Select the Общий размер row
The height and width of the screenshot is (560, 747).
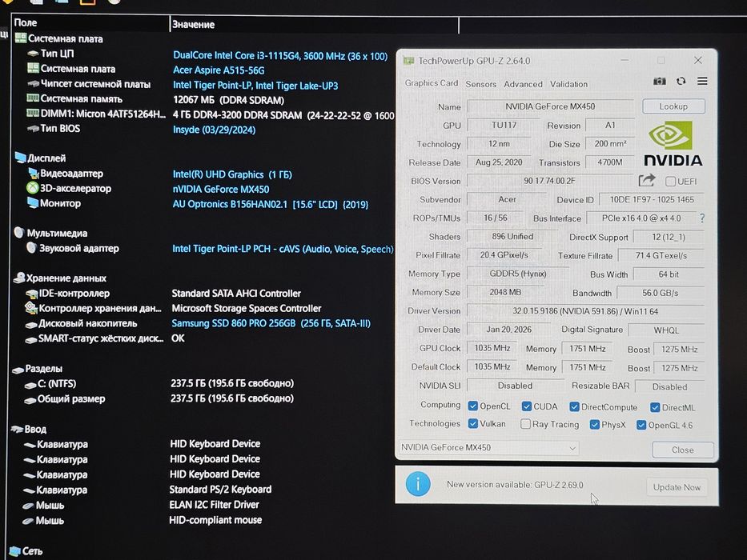coord(159,398)
